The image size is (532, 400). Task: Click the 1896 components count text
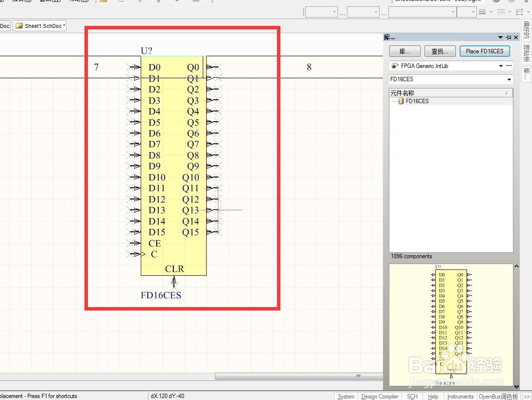(x=411, y=256)
